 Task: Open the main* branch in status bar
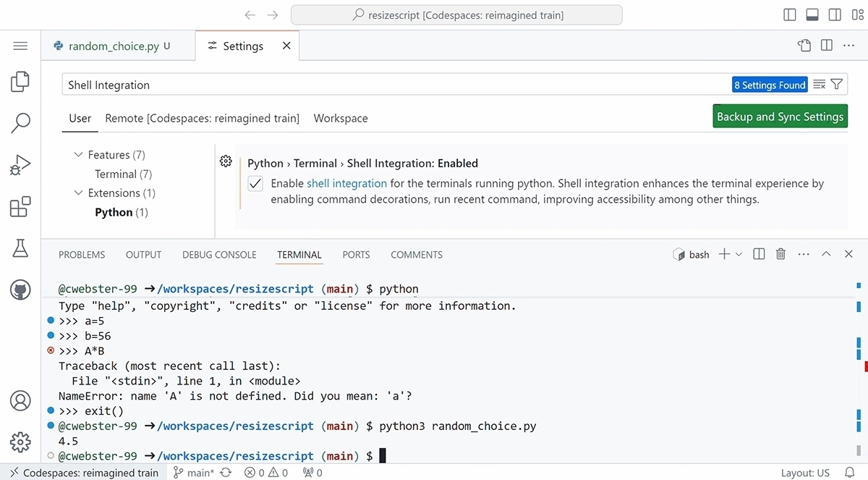[194, 473]
